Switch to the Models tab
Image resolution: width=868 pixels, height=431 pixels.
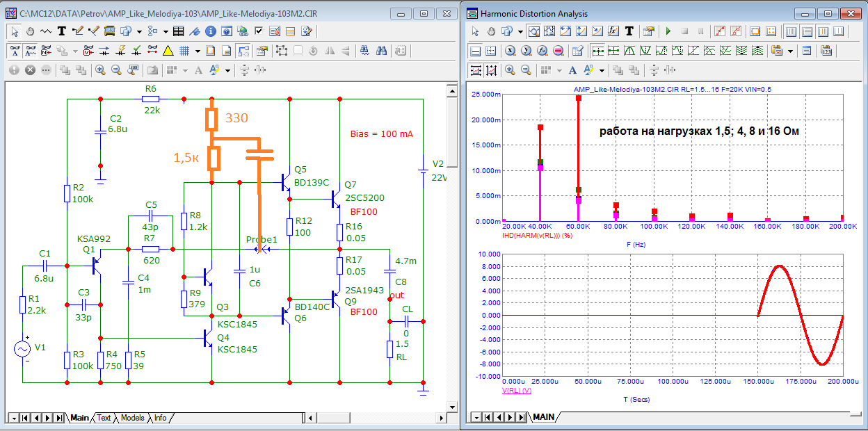(x=132, y=418)
